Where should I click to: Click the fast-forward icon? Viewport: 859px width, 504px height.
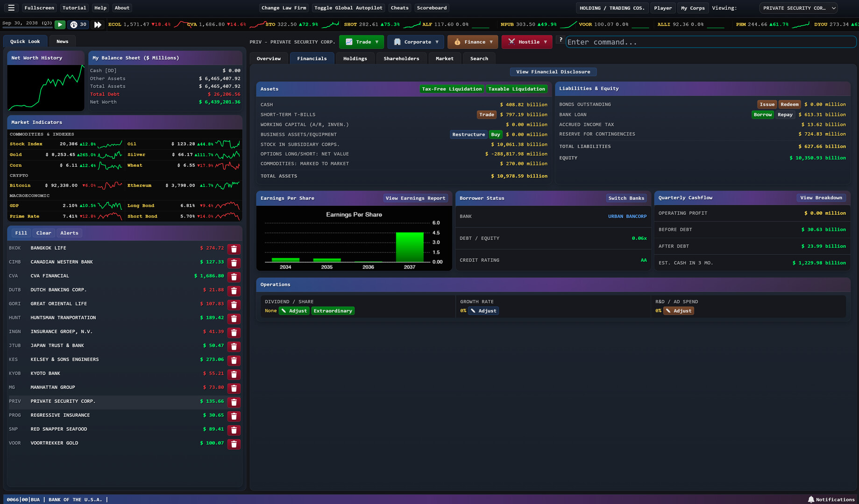(x=98, y=25)
